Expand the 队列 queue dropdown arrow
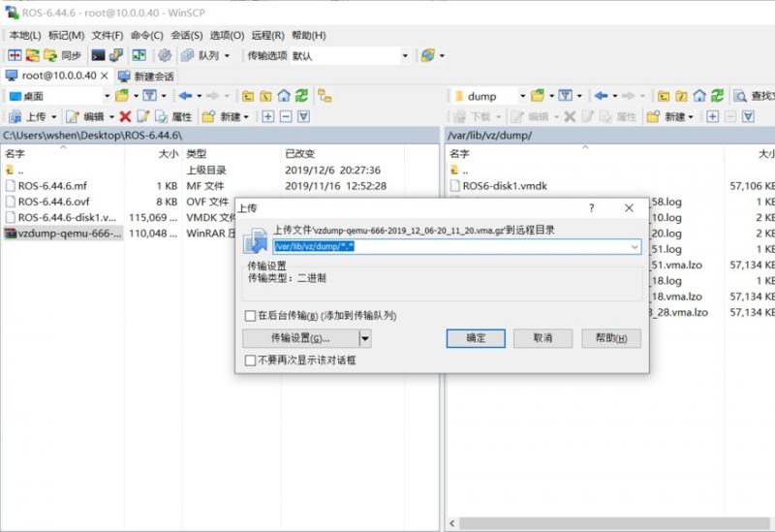This screenshot has height=532, width=775. (227, 56)
